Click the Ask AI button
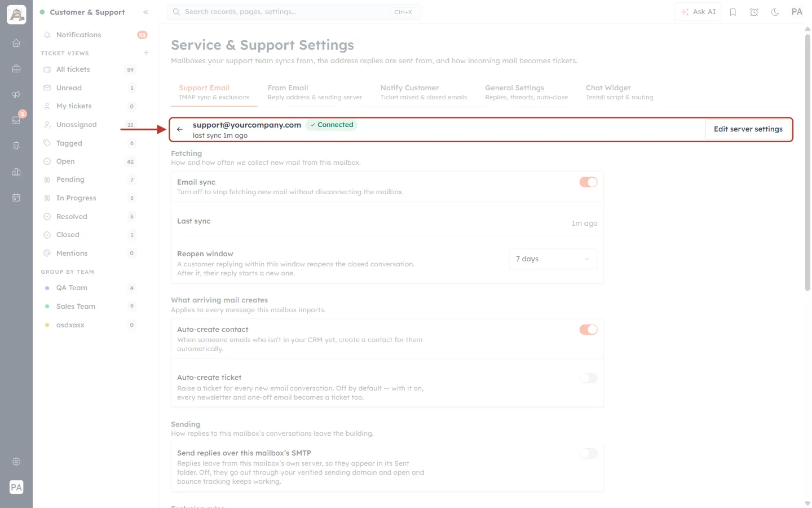This screenshot has height=508, width=812. pyautogui.click(x=698, y=12)
